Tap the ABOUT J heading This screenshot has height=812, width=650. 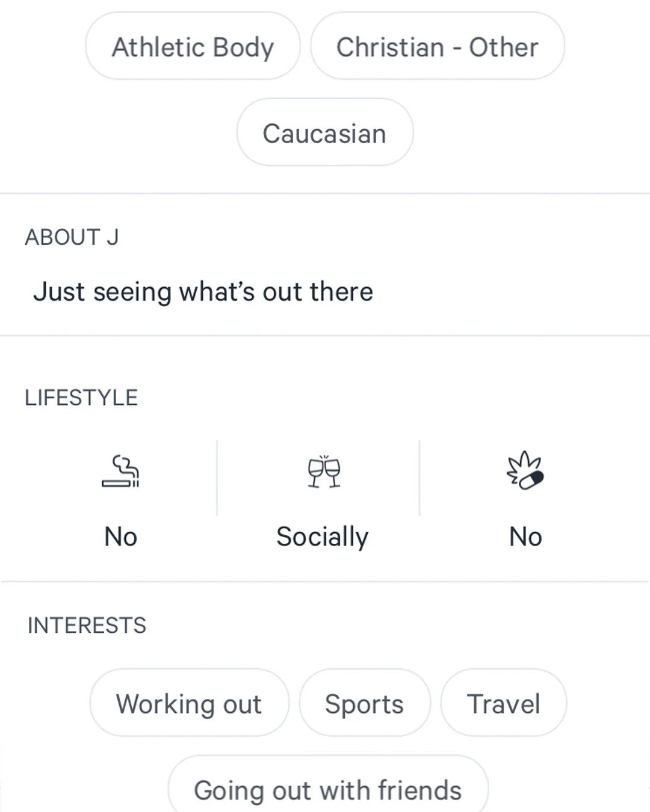click(x=72, y=237)
